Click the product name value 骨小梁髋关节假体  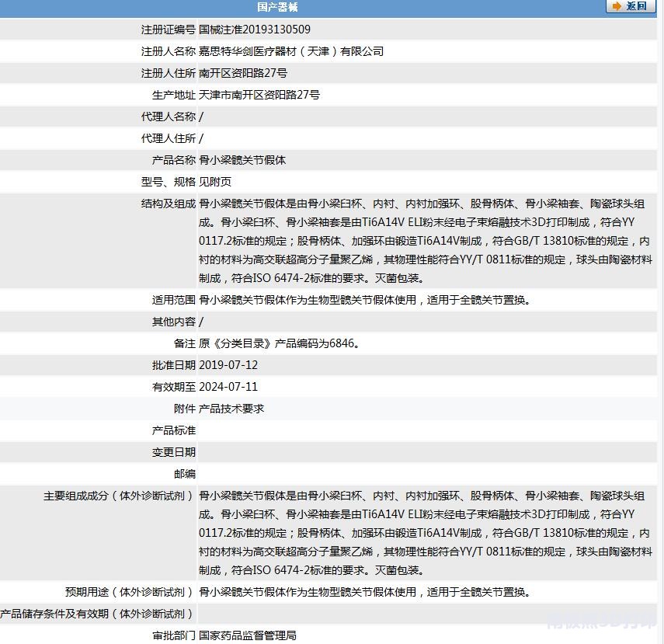(x=242, y=160)
